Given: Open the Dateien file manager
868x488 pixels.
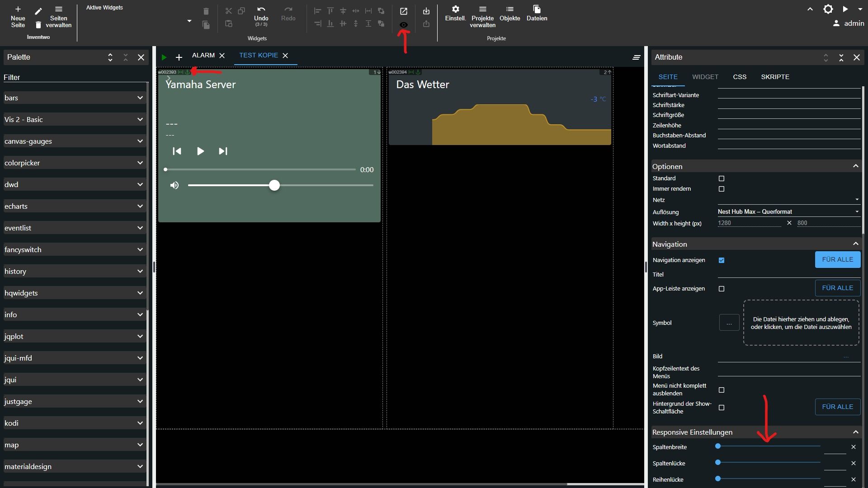Looking at the screenshot, I should [537, 14].
